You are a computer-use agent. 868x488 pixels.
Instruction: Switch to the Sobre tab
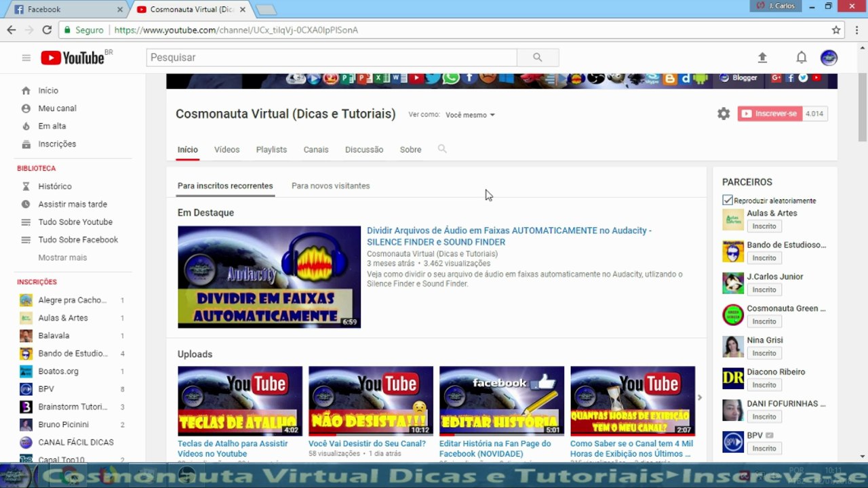pyautogui.click(x=410, y=150)
